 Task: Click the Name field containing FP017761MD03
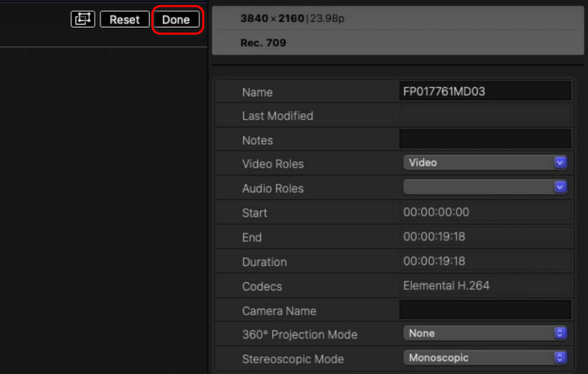[x=485, y=92]
